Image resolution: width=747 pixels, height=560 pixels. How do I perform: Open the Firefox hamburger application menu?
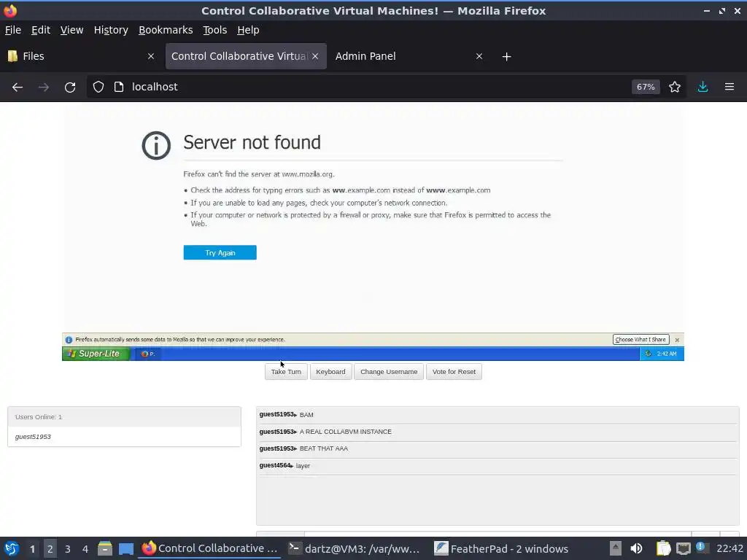tap(729, 87)
